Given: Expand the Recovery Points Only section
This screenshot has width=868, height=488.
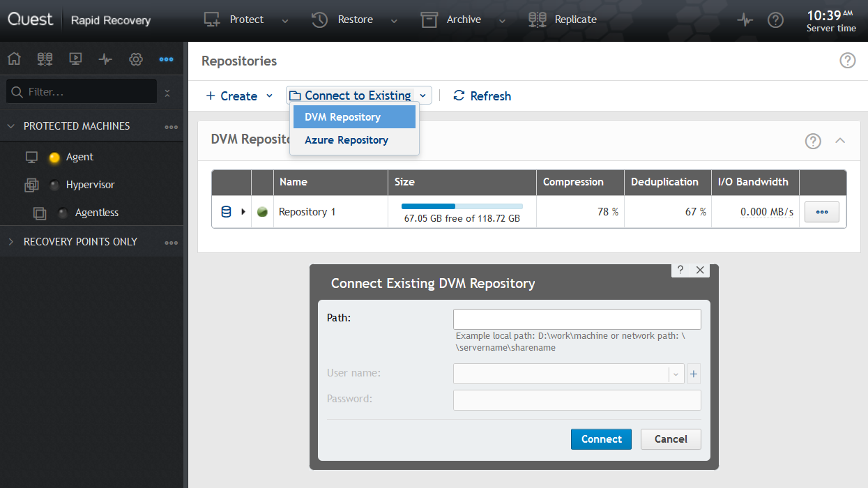Looking at the screenshot, I should pos(11,241).
